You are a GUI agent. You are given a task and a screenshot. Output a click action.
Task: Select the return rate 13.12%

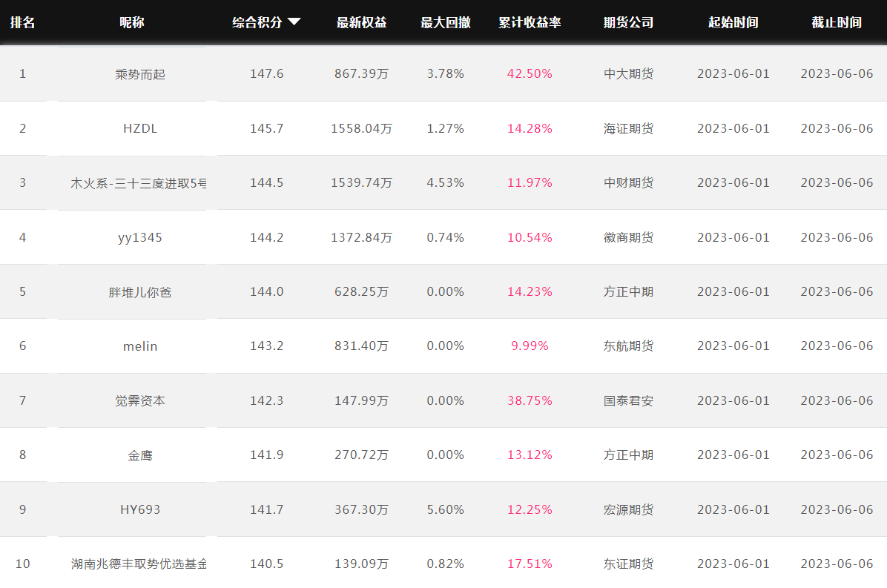530,455
